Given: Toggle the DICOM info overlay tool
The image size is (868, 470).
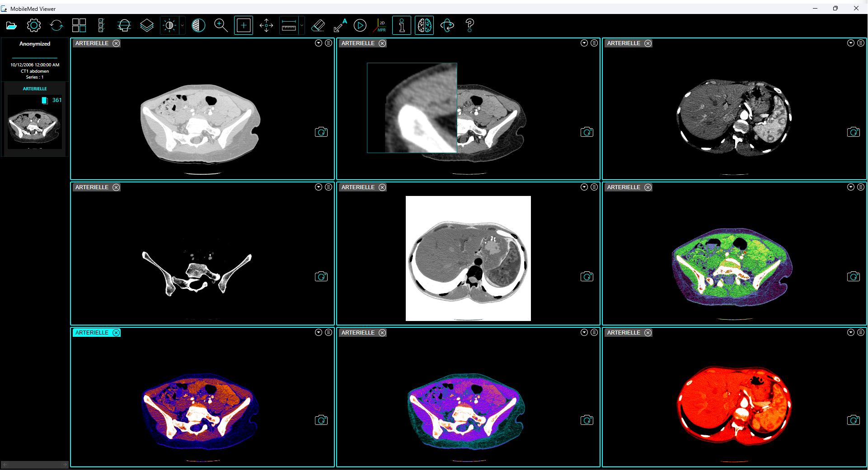Looking at the screenshot, I should [401, 25].
